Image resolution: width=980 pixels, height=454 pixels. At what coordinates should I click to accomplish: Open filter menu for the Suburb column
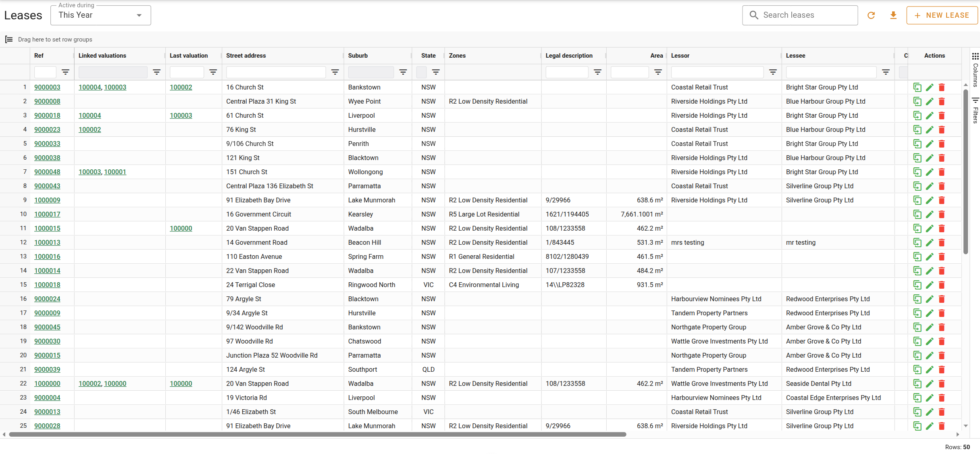coord(403,72)
